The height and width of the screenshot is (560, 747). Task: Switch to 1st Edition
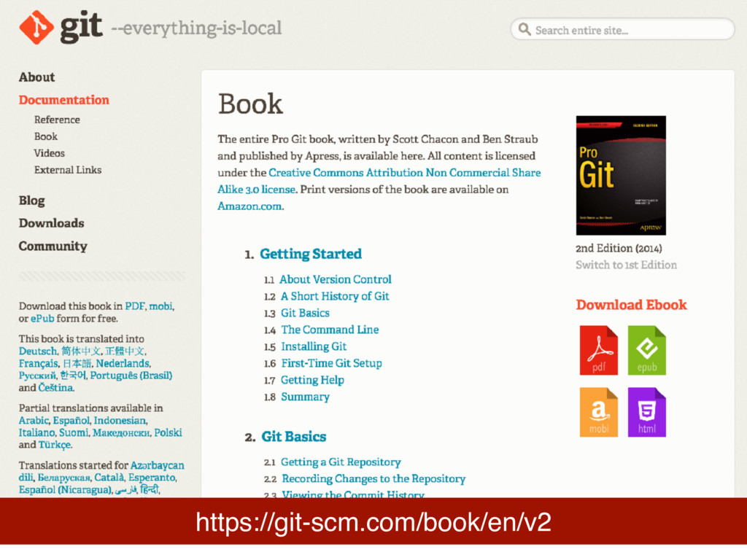pos(626,265)
